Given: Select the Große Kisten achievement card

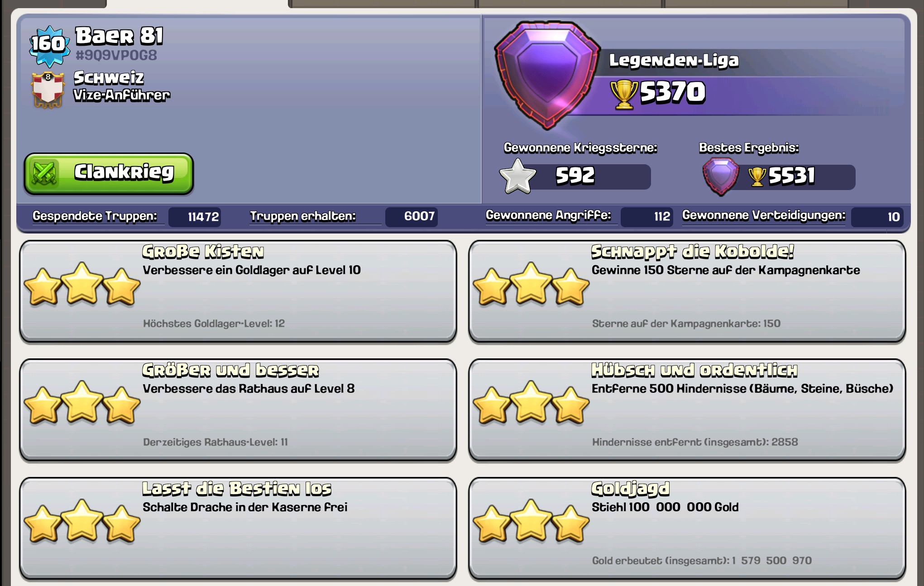Looking at the screenshot, I should tap(238, 291).
